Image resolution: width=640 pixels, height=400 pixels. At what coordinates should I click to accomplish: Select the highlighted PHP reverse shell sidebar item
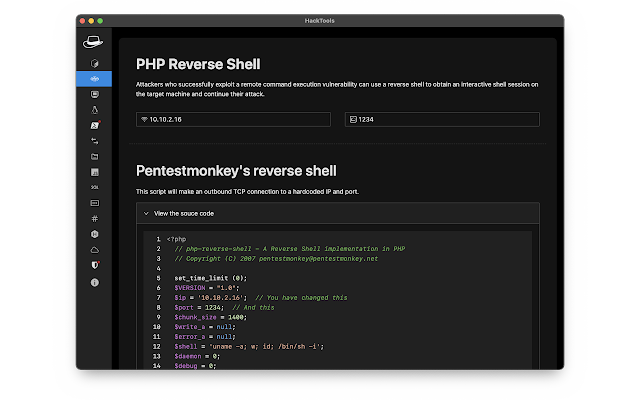(x=94, y=79)
